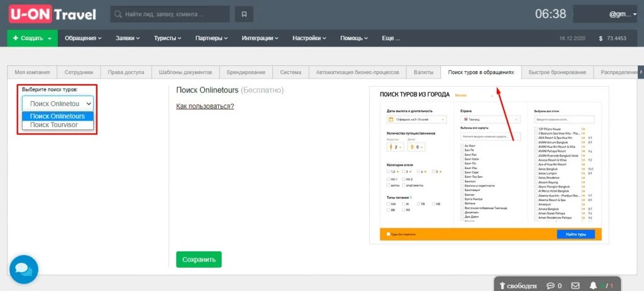Click the label Выберите поиск туров:
Screen dimensions: 644x291
click(50, 89)
